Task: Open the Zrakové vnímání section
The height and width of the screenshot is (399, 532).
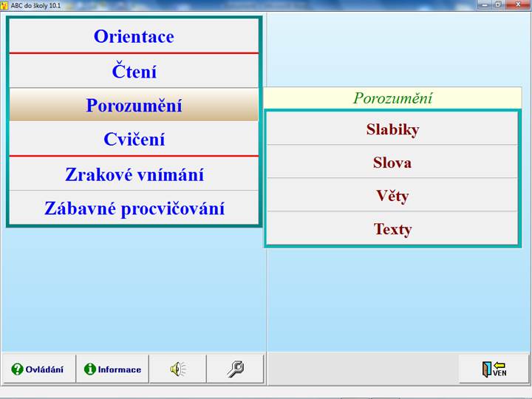Action: point(134,174)
